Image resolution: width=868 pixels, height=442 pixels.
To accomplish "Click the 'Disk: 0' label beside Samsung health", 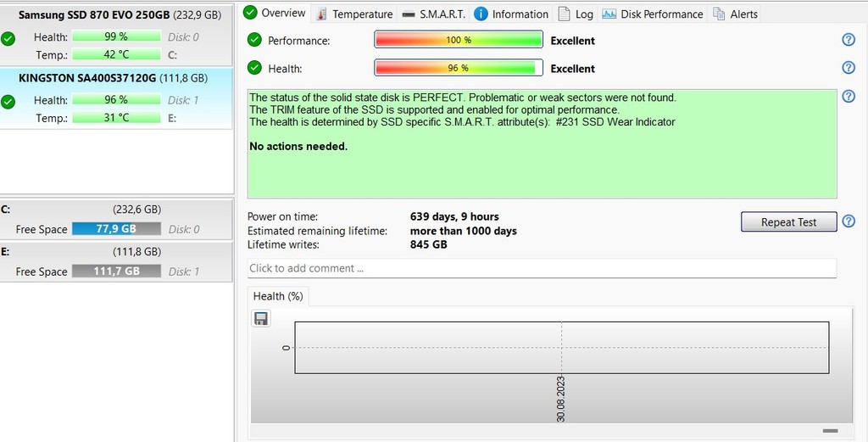I will [x=183, y=37].
